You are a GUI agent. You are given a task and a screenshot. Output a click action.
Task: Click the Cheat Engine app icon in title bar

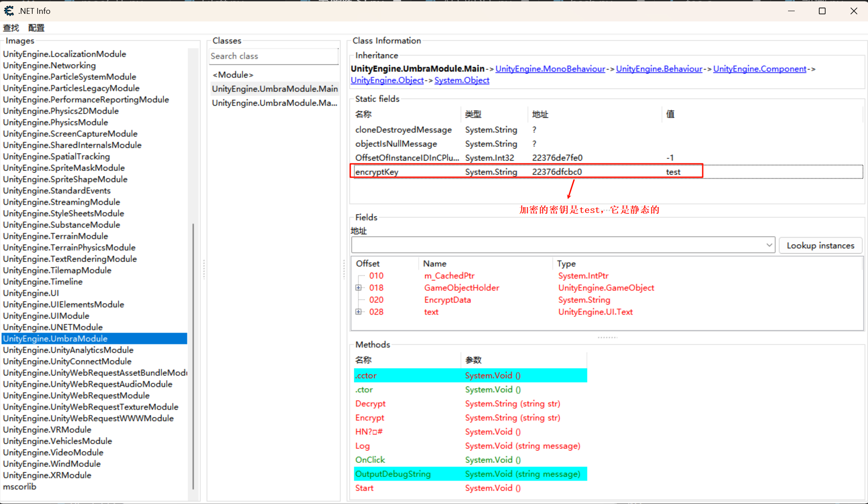[9, 11]
